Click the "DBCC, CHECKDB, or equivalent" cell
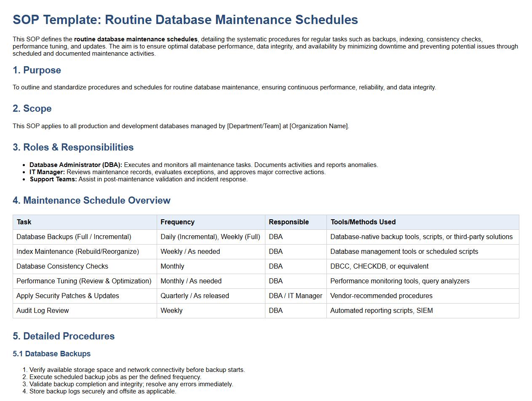 379,266
